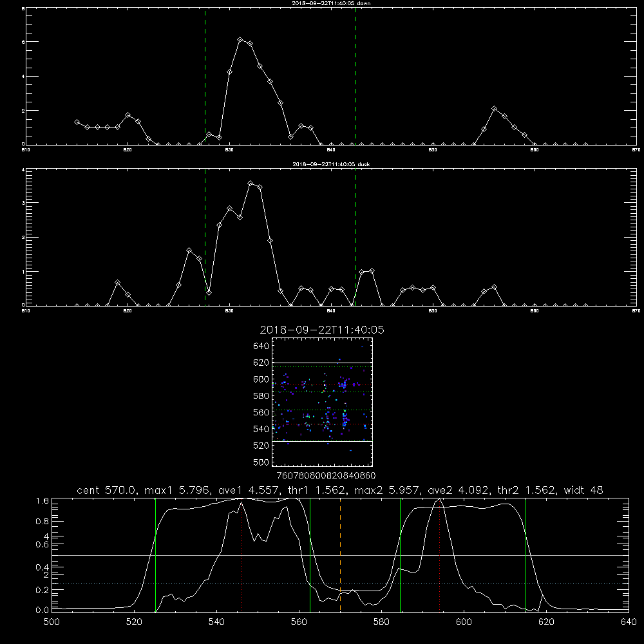Image resolution: width=644 pixels, height=644 pixels.
Task: Click the timestamp title above the scatter image
Action: 322,330
